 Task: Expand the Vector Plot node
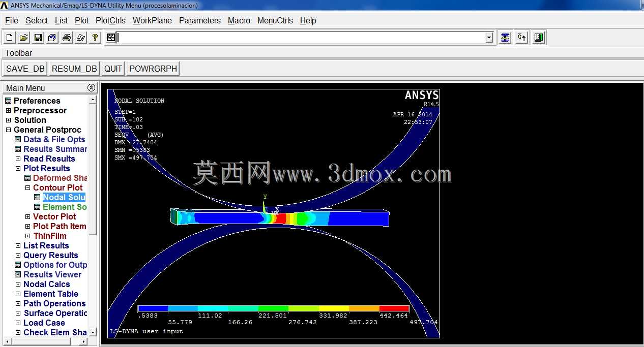pyautogui.click(x=28, y=216)
